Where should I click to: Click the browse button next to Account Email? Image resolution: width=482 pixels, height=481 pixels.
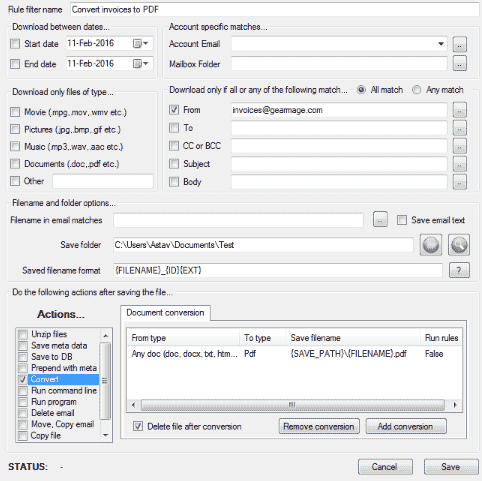(x=459, y=44)
